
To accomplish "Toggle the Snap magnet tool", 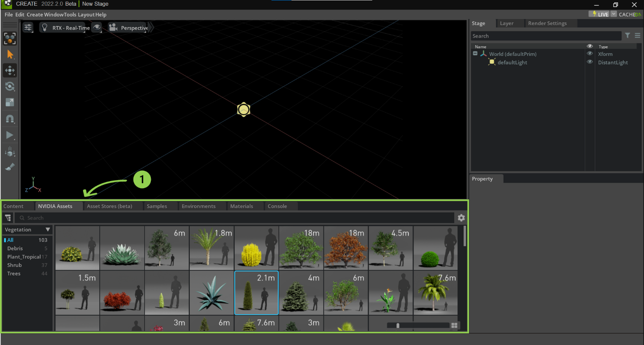I will point(10,119).
